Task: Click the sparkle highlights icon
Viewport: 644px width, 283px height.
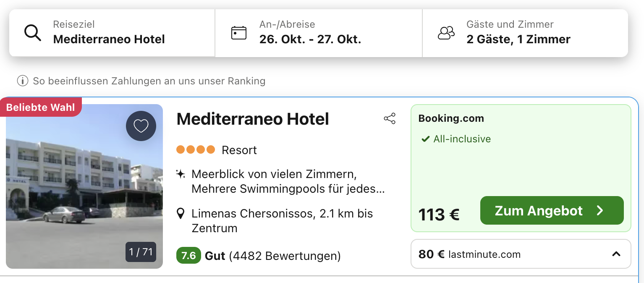Action: point(181,174)
